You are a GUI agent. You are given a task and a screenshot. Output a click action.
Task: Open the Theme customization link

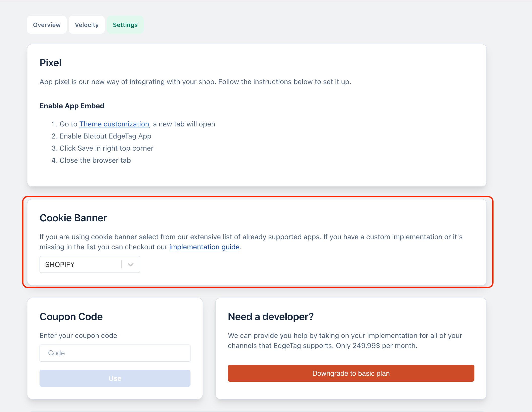pyautogui.click(x=114, y=124)
